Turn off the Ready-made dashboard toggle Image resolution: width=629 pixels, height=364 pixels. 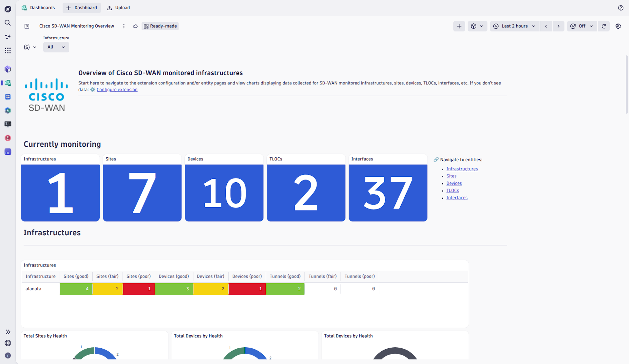[160, 26]
